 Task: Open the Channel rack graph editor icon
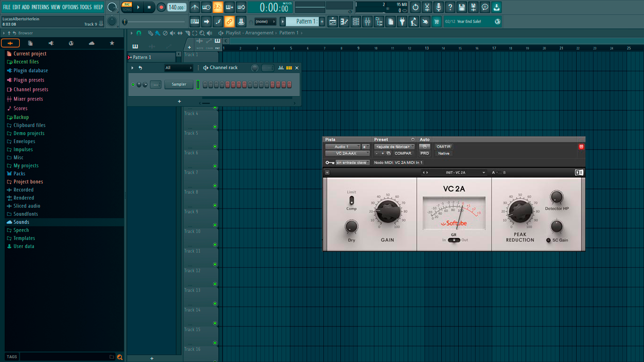(281, 68)
